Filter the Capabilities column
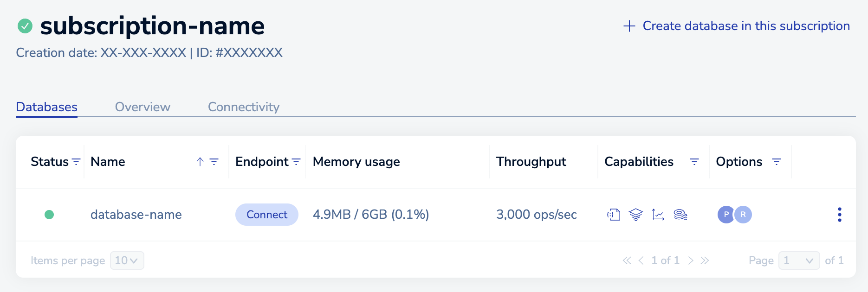 (694, 162)
